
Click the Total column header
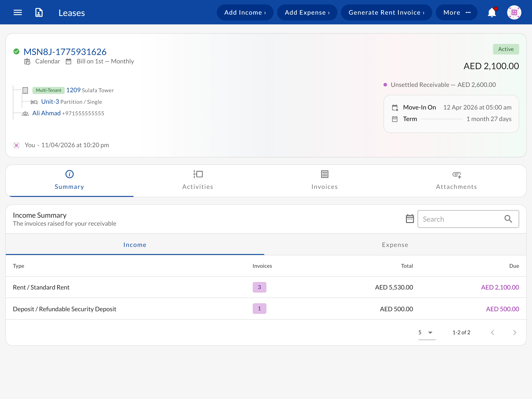(407, 266)
